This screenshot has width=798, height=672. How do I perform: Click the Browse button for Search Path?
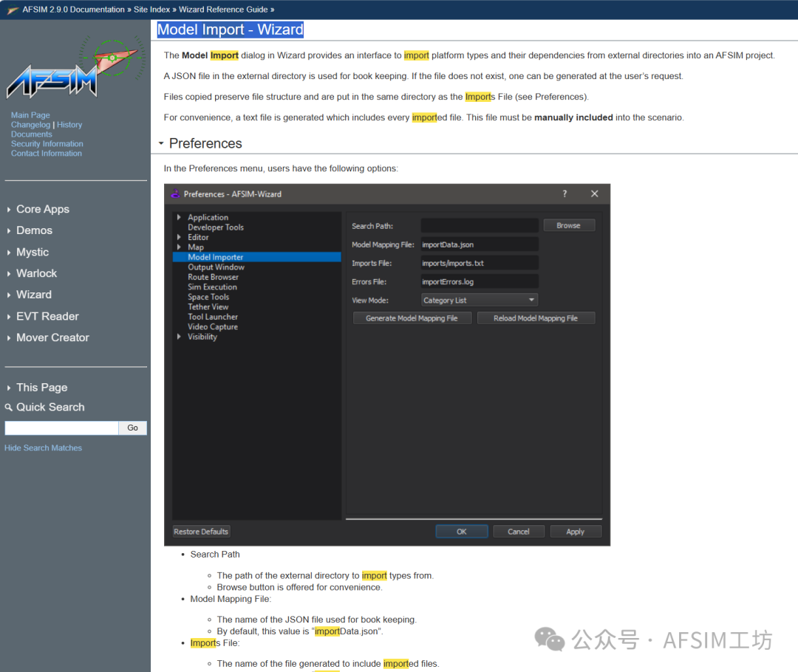point(568,225)
